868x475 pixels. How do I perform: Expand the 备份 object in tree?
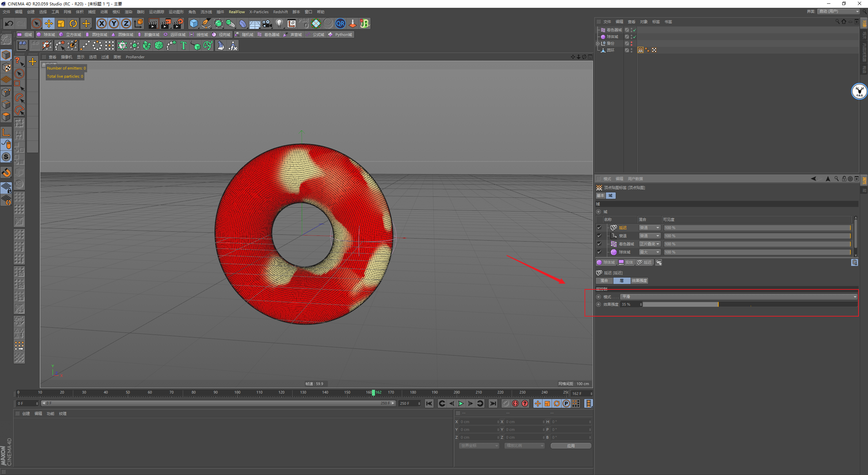pos(598,43)
